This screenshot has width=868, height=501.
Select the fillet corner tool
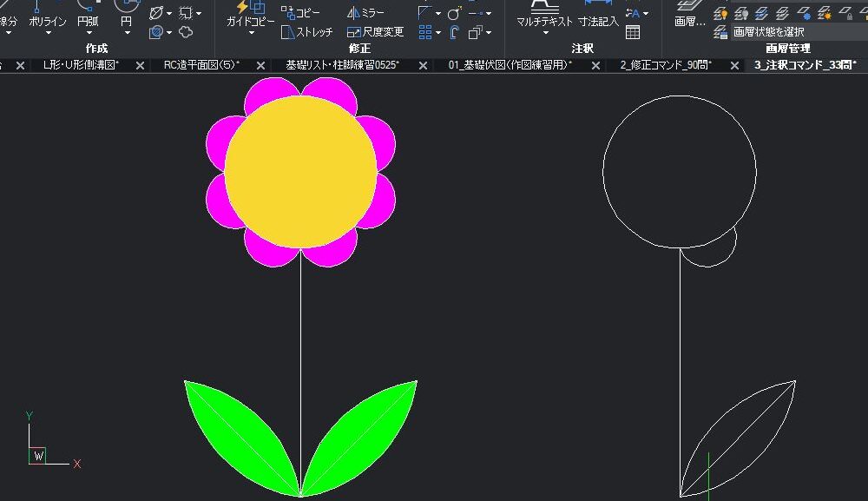(x=424, y=13)
